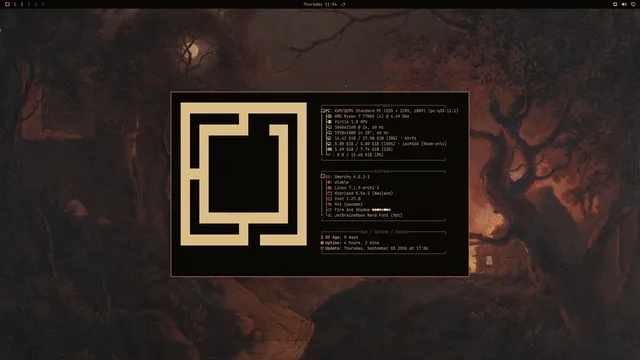Screen dimensions: 640x360
Task: Click the monitor icon beside 3840x2160
Action: pyautogui.click(x=329, y=127)
